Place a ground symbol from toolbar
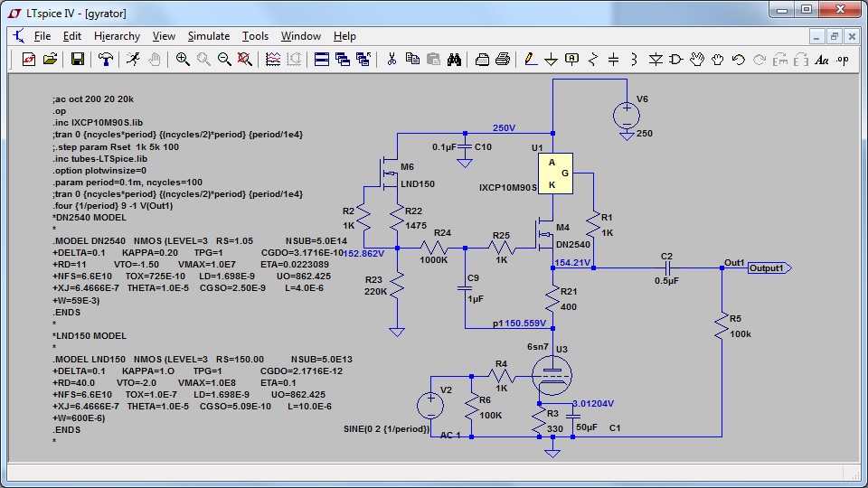The width and height of the screenshot is (868, 488). coord(551,60)
